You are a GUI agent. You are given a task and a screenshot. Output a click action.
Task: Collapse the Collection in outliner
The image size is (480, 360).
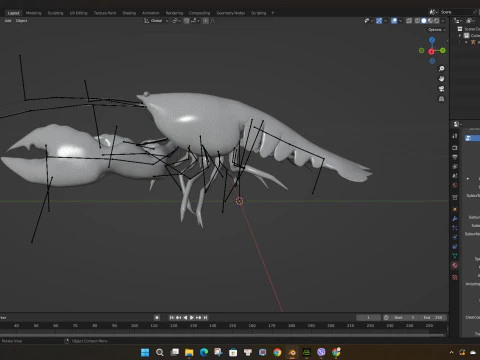tap(460, 35)
